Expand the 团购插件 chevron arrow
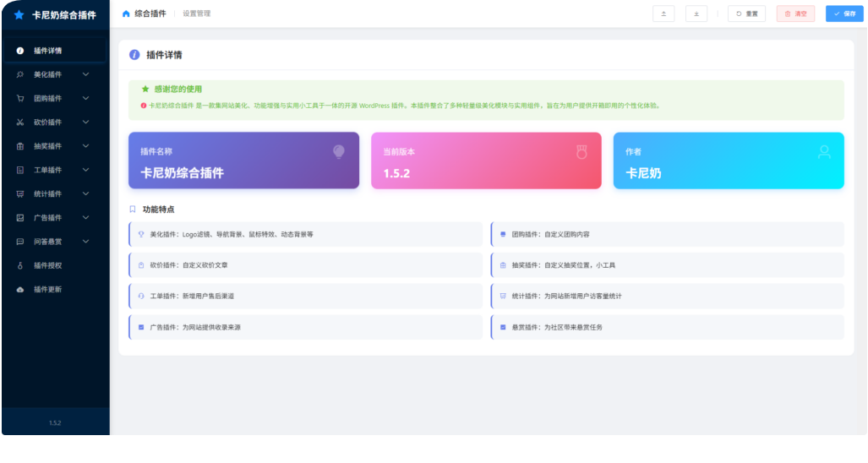 (86, 98)
